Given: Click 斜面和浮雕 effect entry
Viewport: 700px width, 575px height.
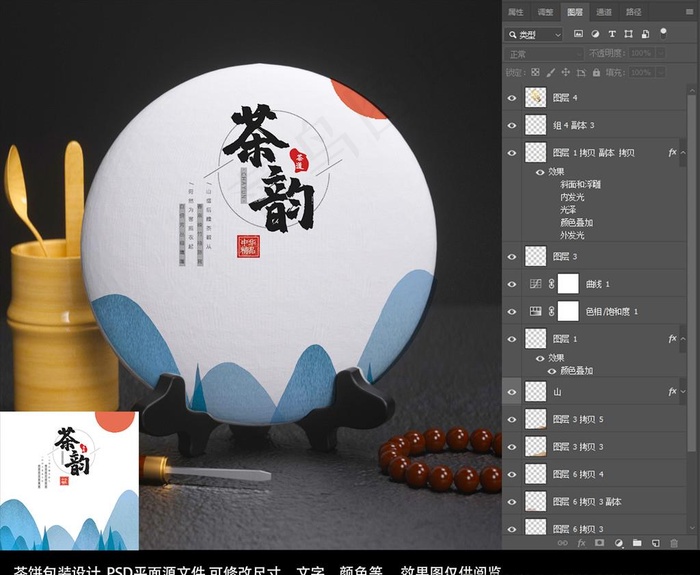Looking at the screenshot, I should tap(580, 184).
